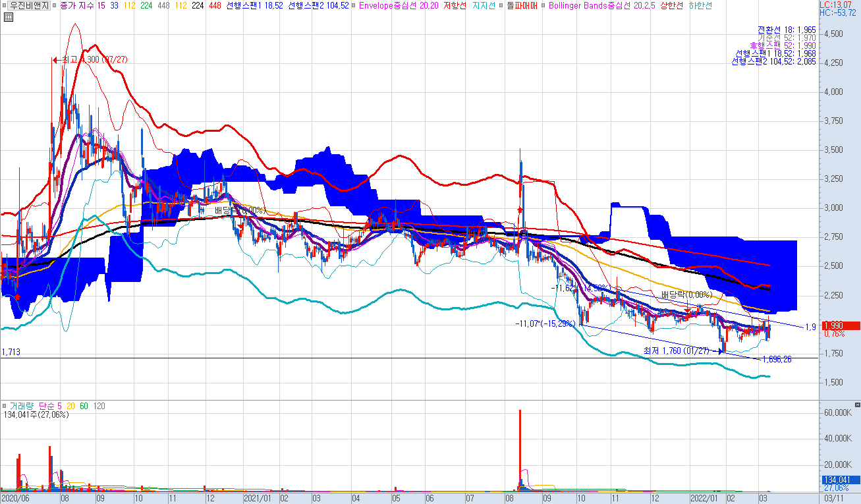Image resolution: width=861 pixels, height=504 pixels.
Task: Click the 03/11 date at axis end
Action: (833, 499)
